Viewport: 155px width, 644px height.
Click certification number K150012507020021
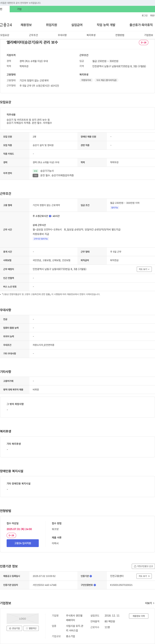tap(121, 585)
